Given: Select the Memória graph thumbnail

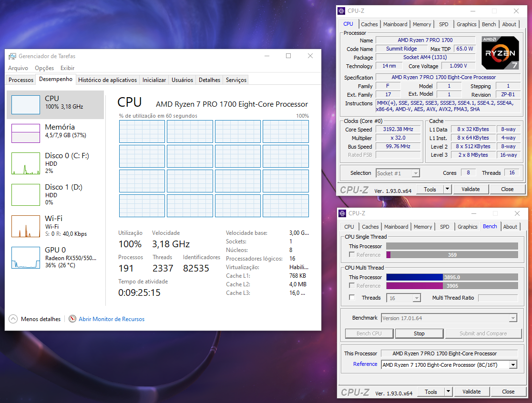Looking at the screenshot, I should coord(25,133).
